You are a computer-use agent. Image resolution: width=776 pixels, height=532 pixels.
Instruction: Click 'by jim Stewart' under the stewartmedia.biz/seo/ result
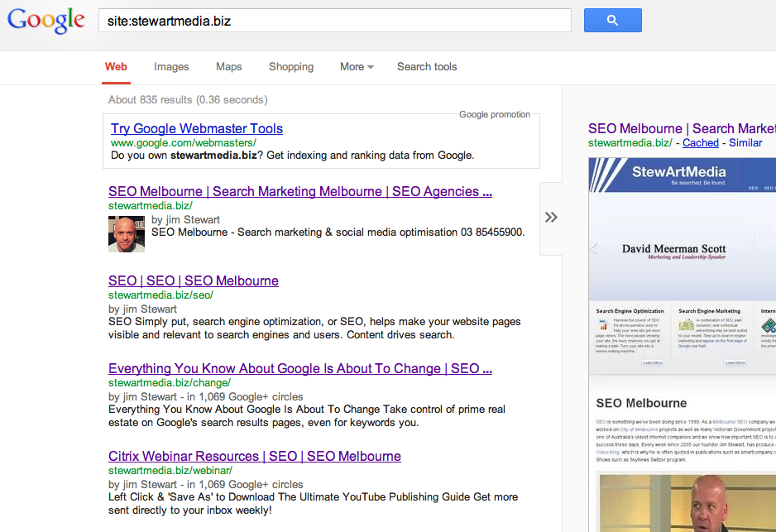click(142, 309)
